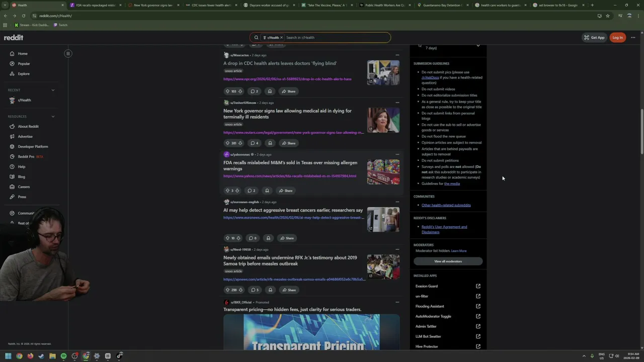The height and width of the screenshot is (362, 644).
Task: Downvote the RFK Jr. Samoa post
Action: coord(240,290)
